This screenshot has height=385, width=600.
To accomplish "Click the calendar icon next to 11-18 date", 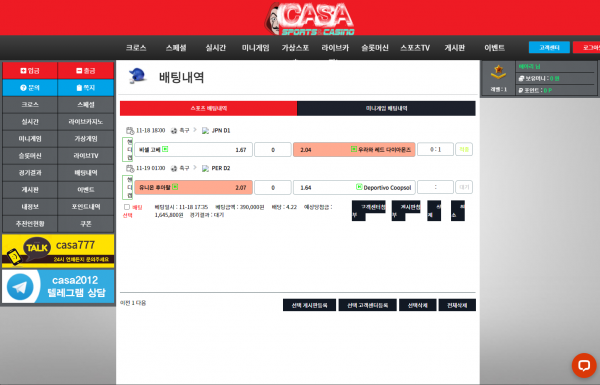I will tap(130, 131).
